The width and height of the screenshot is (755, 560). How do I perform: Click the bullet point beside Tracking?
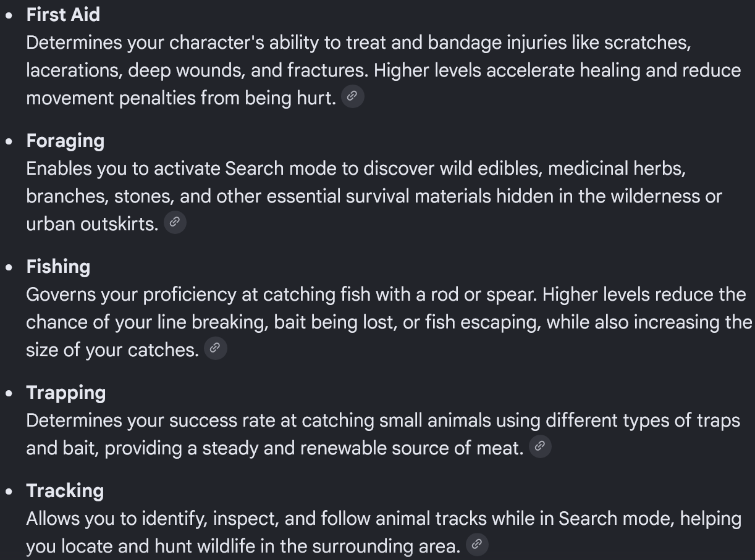pos(9,491)
